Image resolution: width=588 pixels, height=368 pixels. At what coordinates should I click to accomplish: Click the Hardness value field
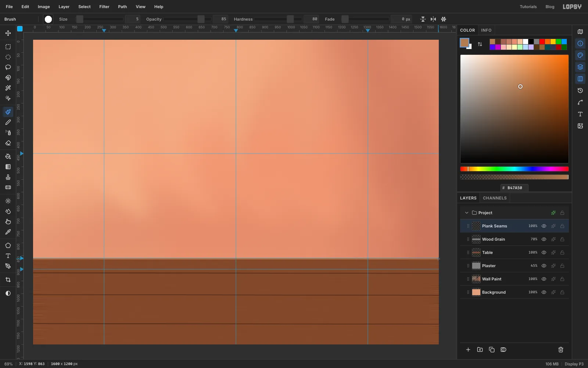click(311, 19)
